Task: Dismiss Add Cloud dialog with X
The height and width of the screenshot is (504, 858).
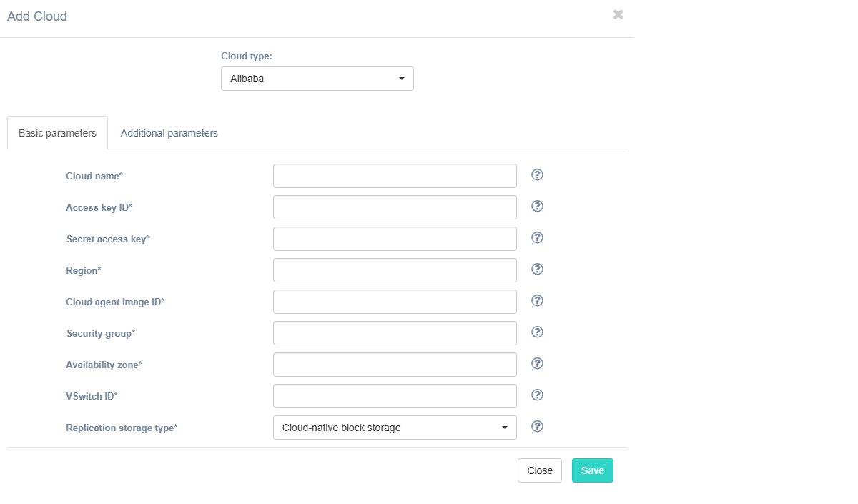Action: (618, 14)
